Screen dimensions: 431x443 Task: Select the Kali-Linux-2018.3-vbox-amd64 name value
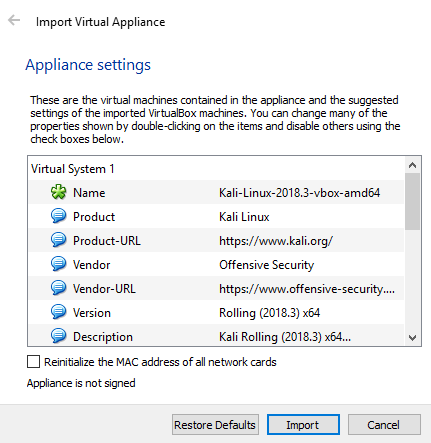point(299,193)
